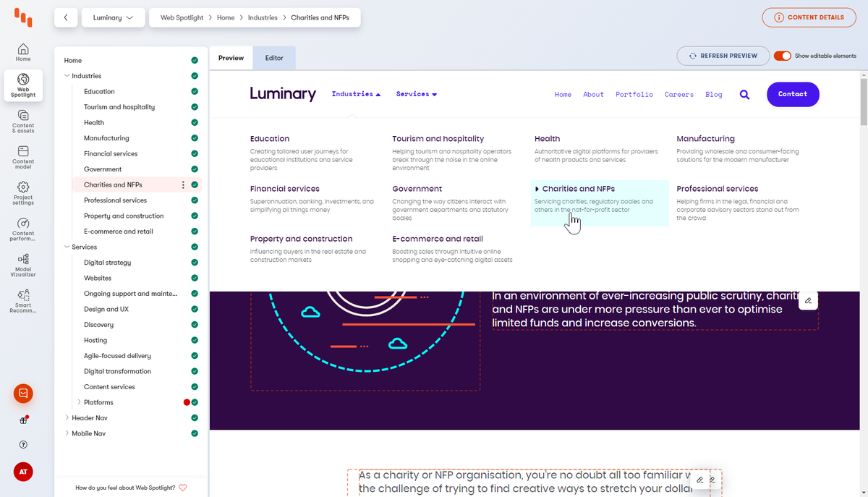Switch to the Editor tab
The image size is (868, 497).
(x=273, y=58)
